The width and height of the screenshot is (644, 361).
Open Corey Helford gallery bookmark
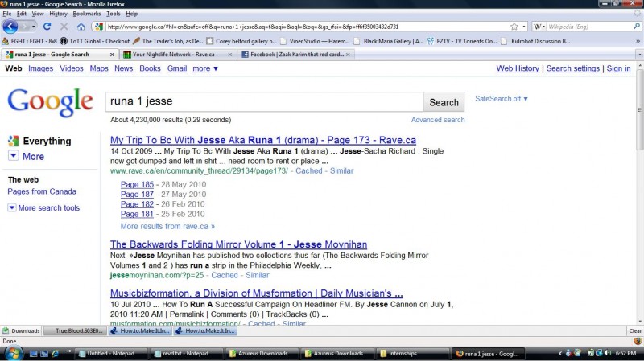click(242, 41)
